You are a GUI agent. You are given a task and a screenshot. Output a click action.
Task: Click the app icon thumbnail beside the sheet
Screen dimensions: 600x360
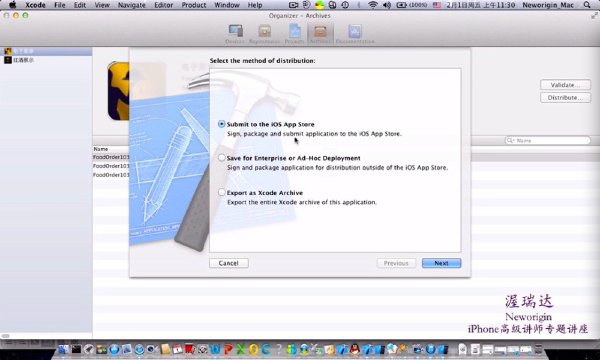pyautogui.click(x=118, y=92)
